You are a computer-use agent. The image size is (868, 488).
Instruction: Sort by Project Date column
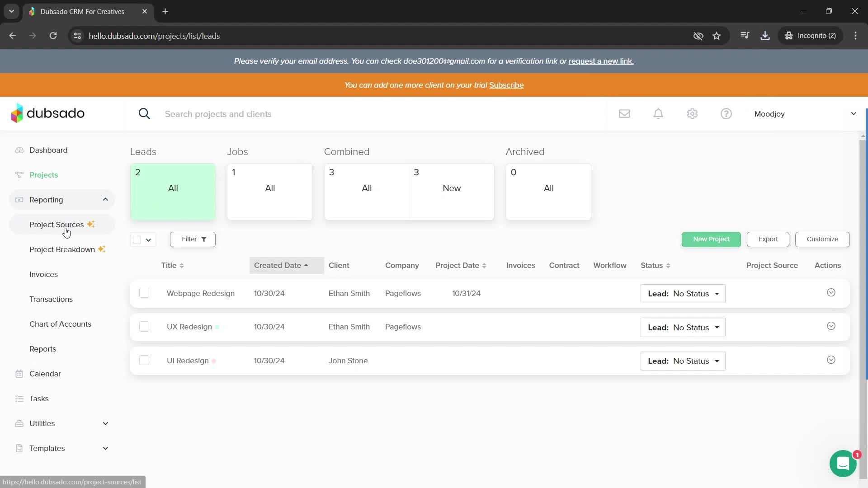461,265
